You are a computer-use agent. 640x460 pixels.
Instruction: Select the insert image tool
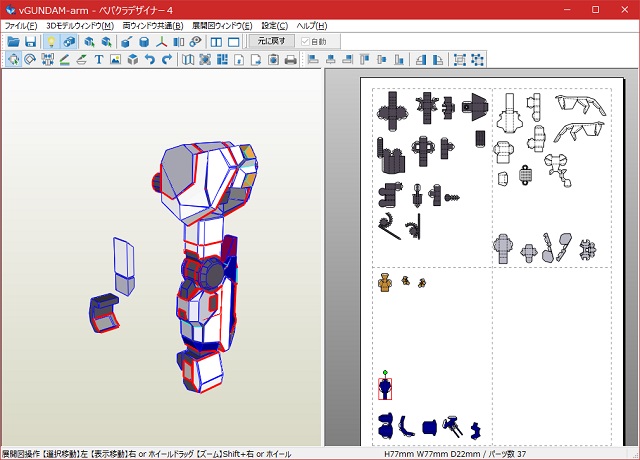tap(116, 60)
